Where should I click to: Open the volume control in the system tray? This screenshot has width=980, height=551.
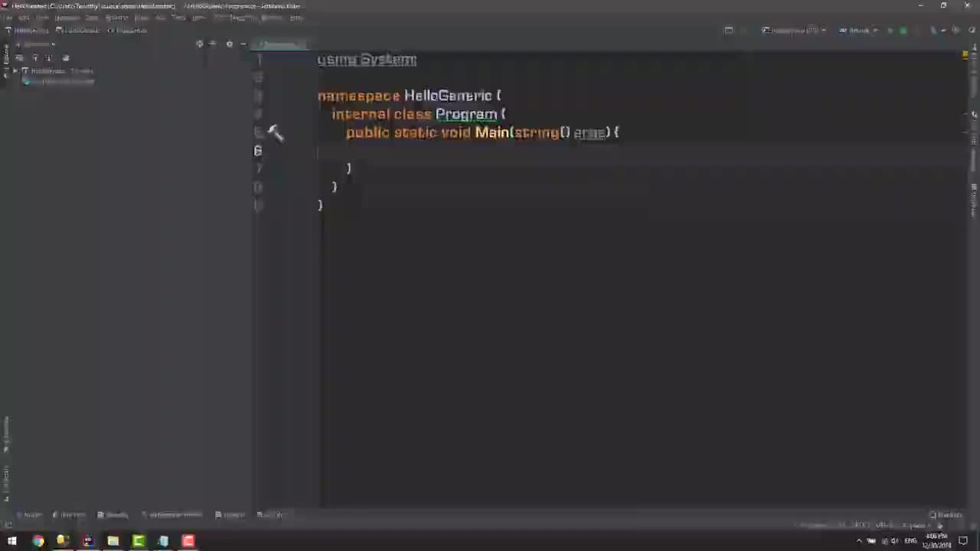tap(894, 541)
